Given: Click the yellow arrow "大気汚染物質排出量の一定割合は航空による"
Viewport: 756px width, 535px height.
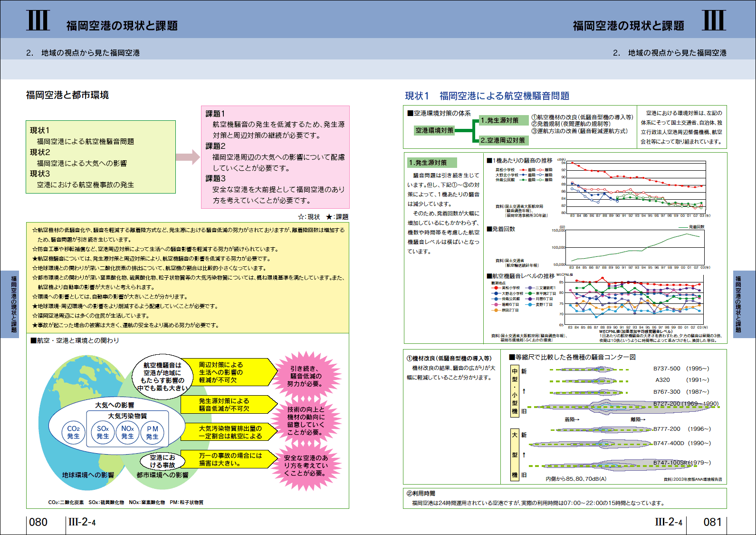Looking at the screenshot, I should point(229,432).
